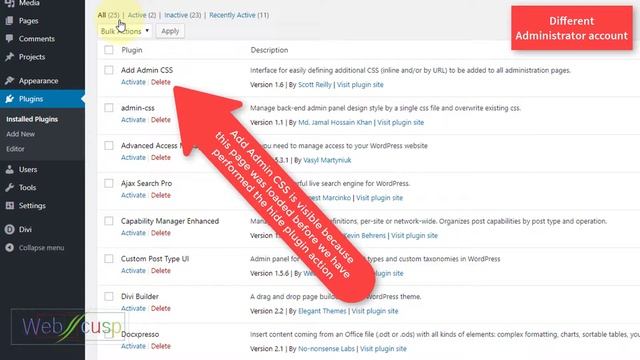The image size is (640, 360).
Task: Click the Comments speech bubble icon
Action: 10,39
